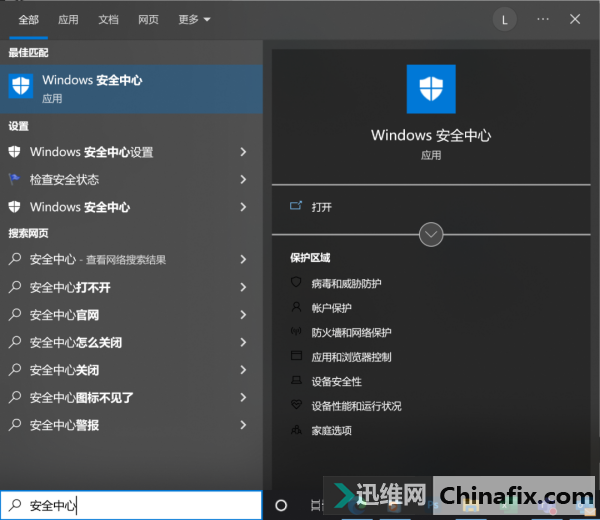Screen dimensions: 600x520
Task: Expand arrow for 安全中心打不开
Action: coord(243,287)
